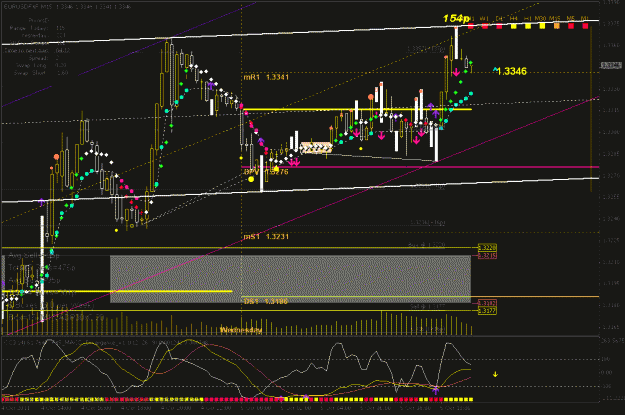Select the Swap Short value in info panel
625x415 pixels.
63,73
